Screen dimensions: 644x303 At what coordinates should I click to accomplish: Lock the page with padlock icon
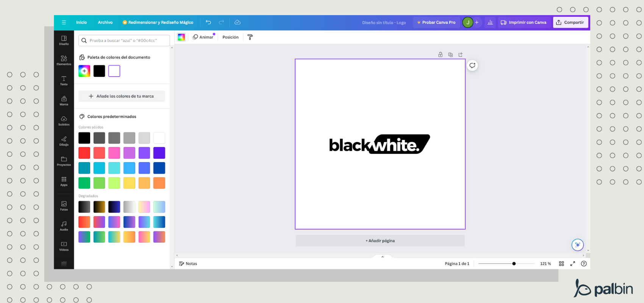tap(440, 55)
